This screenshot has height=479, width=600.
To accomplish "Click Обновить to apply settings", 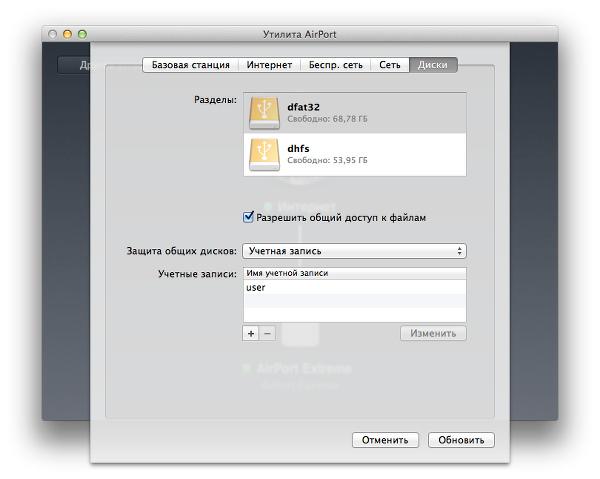I will 461,440.
